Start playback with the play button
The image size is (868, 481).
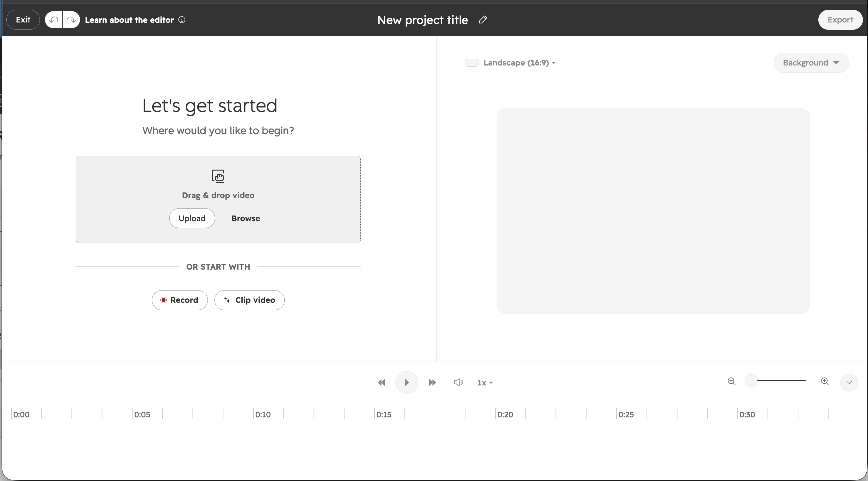pos(407,383)
